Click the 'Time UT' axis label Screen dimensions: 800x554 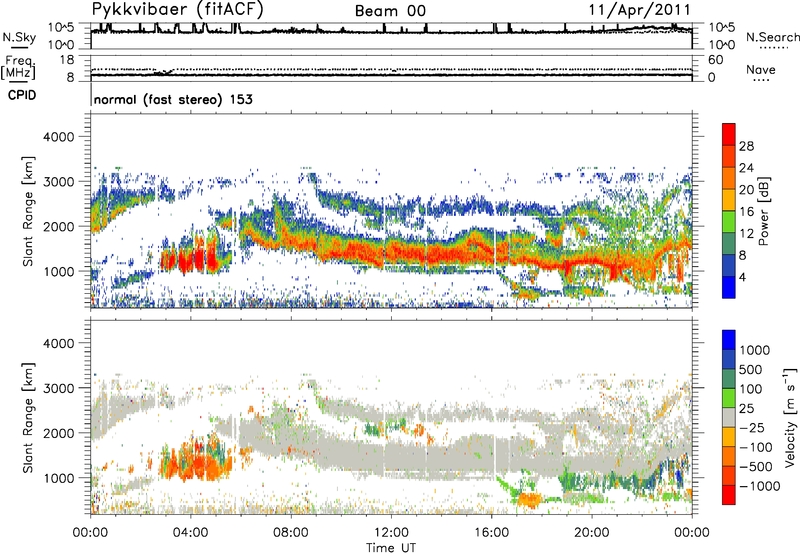[x=391, y=548]
